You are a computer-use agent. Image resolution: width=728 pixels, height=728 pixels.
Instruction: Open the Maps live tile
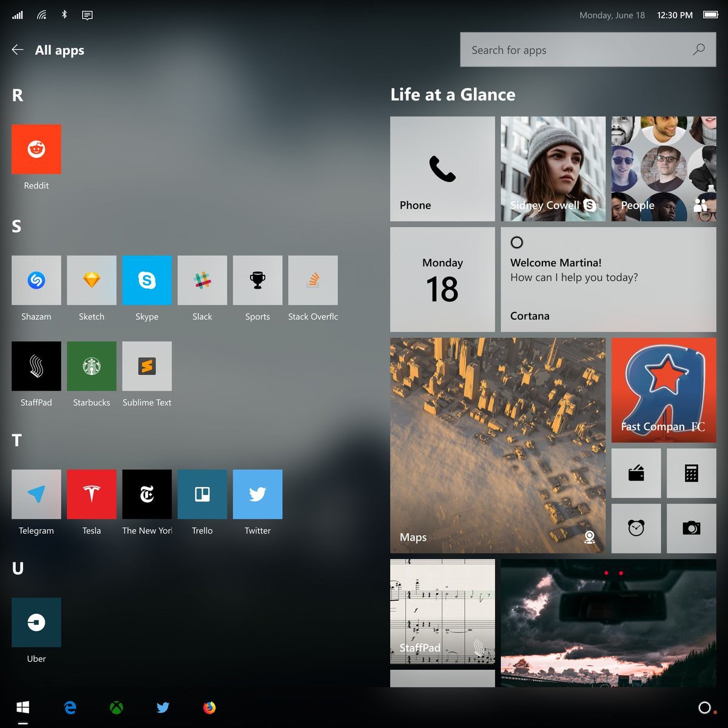tap(497, 445)
